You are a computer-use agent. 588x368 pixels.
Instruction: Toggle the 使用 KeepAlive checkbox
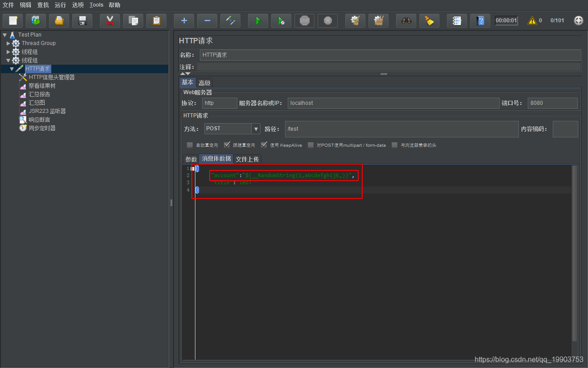(264, 145)
